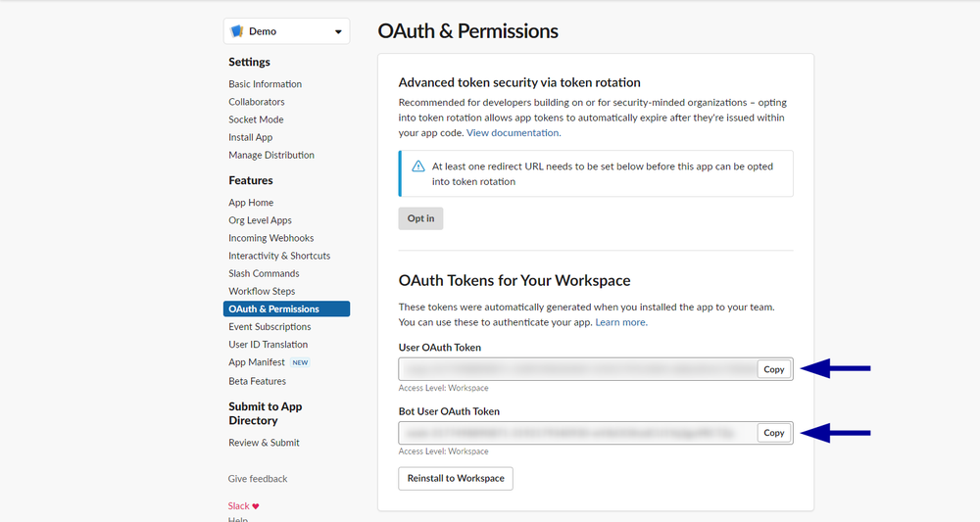Image resolution: width=980 pixels, height=522 pixels.
Task: Open Basic Information settings page
Action: click(x=265, y=84)
